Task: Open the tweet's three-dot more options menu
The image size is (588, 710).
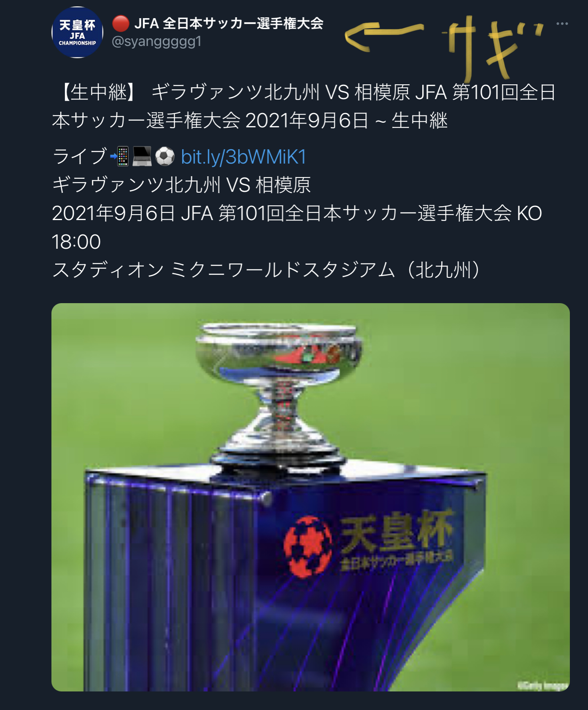Action: point(562,24)
